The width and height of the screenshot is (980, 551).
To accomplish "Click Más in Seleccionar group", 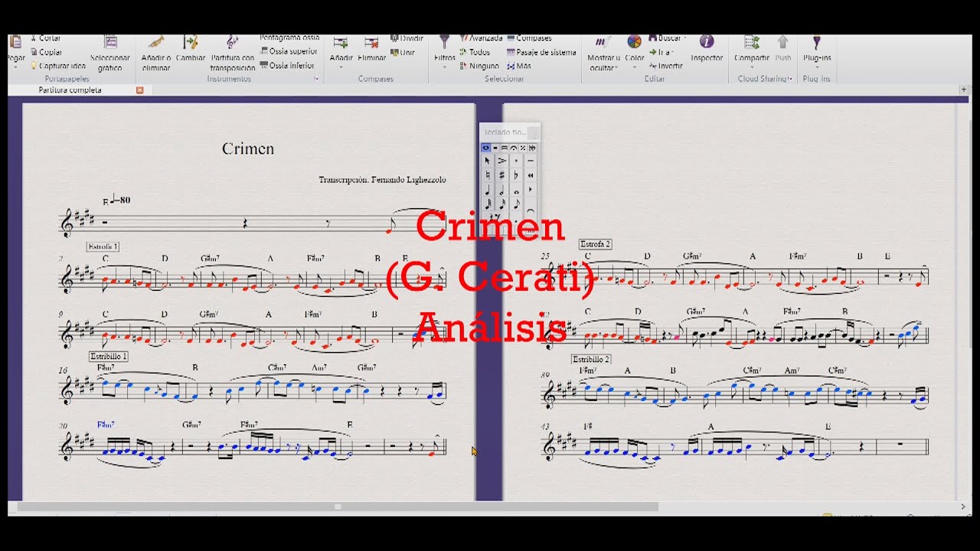I will [518, 66].
